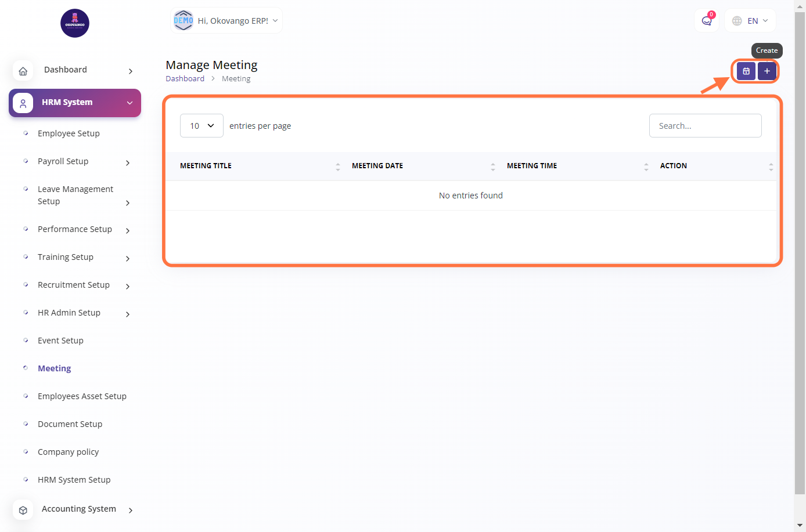Click the Dashboard home icon
Viewport: 806px width, 532px height.
(23, 71)
